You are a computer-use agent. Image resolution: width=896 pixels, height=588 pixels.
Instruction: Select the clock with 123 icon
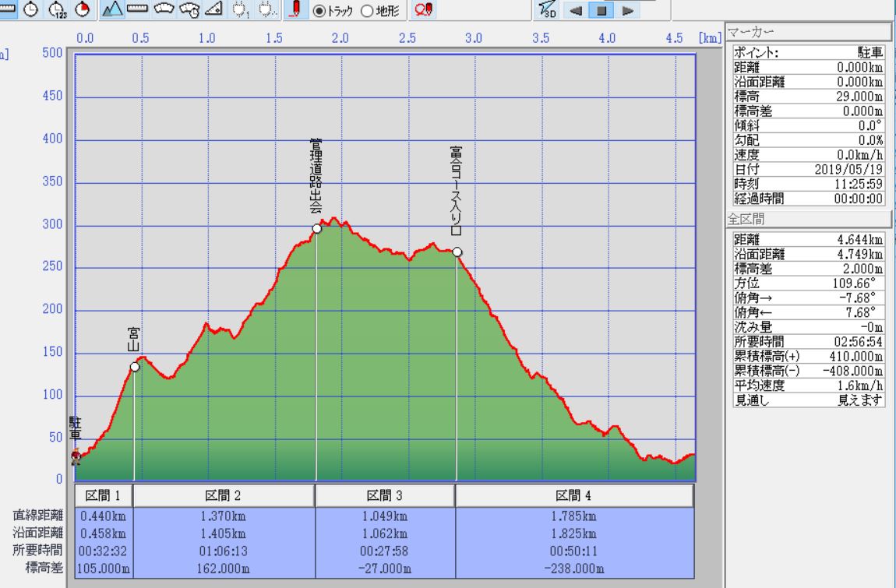tap(57, 9)
